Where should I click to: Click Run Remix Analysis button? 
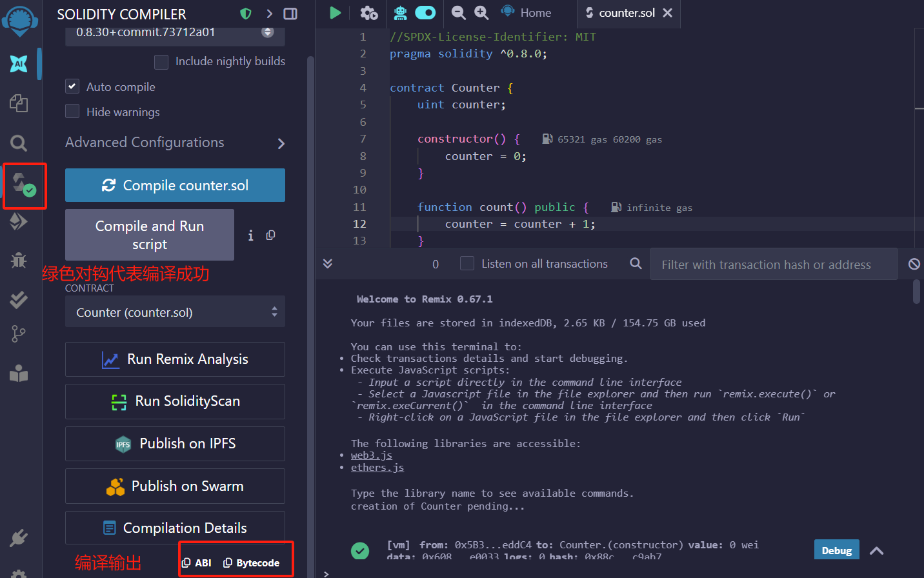(175, 359)
